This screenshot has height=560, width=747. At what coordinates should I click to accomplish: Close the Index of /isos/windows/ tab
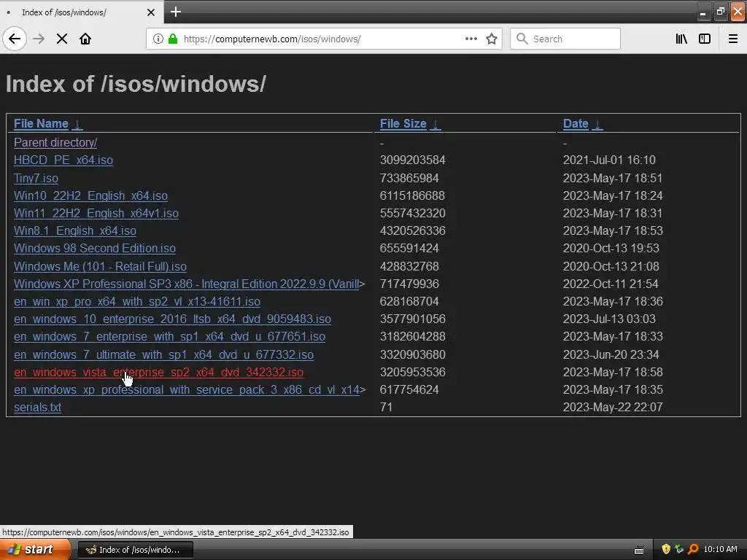(151, 12)
